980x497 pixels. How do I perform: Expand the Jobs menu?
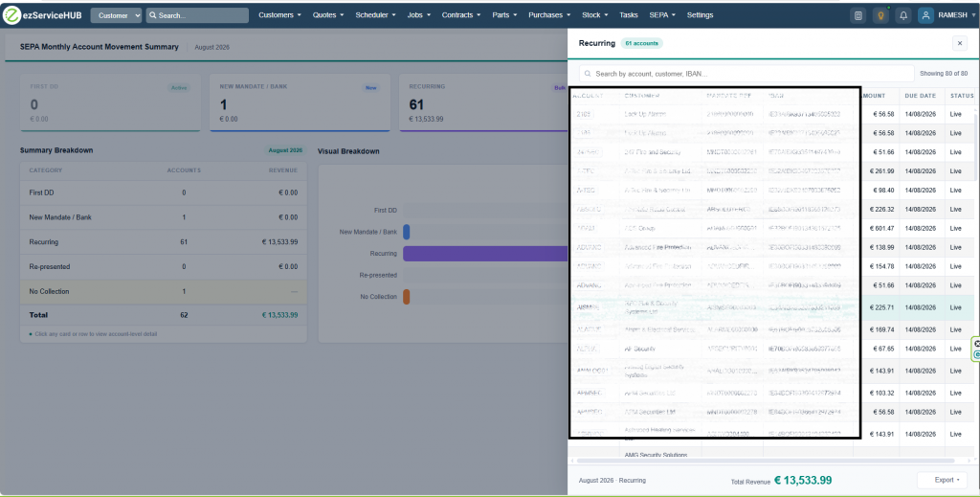[419, 15]
